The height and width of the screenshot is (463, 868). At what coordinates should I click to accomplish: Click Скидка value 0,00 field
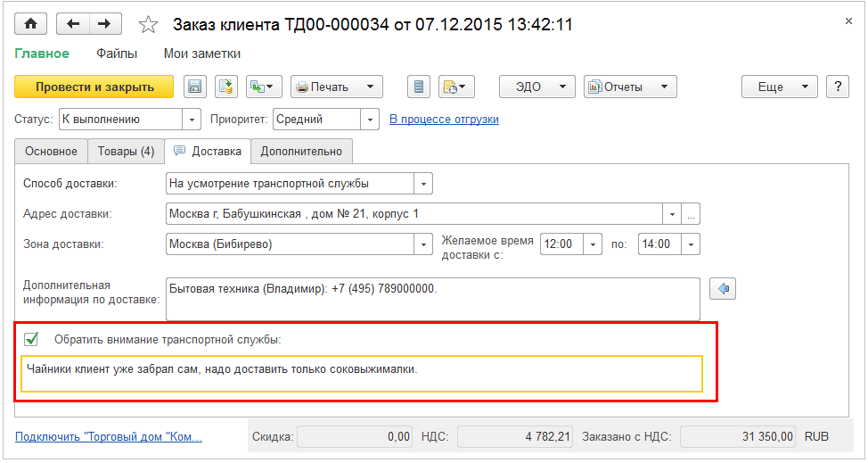click(x=355, y=437)
